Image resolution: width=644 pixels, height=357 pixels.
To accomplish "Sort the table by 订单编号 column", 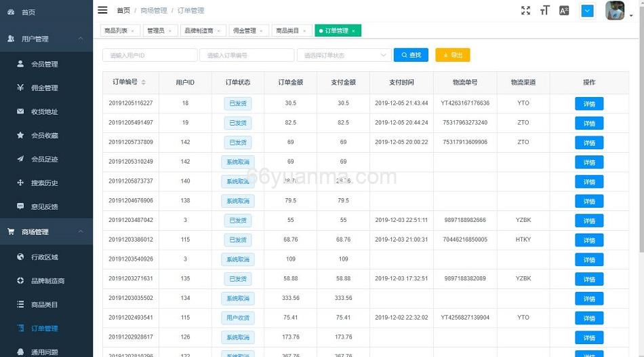I will click(x=143, y=82).
